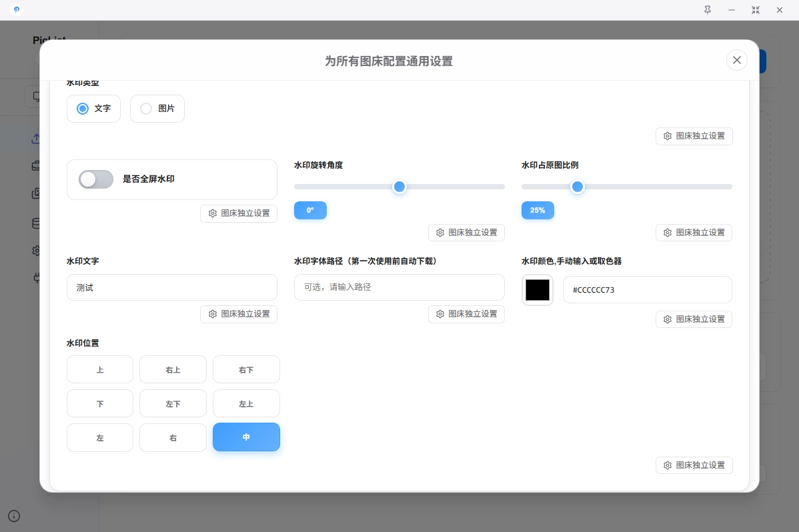Set watermark position to 右上

tap(173, 370)
